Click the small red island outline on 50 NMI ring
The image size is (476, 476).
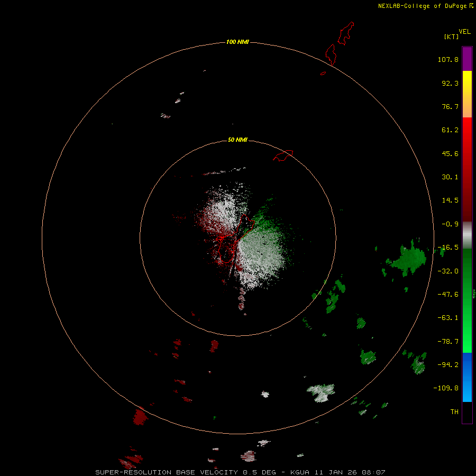click(x=283, y=155)
